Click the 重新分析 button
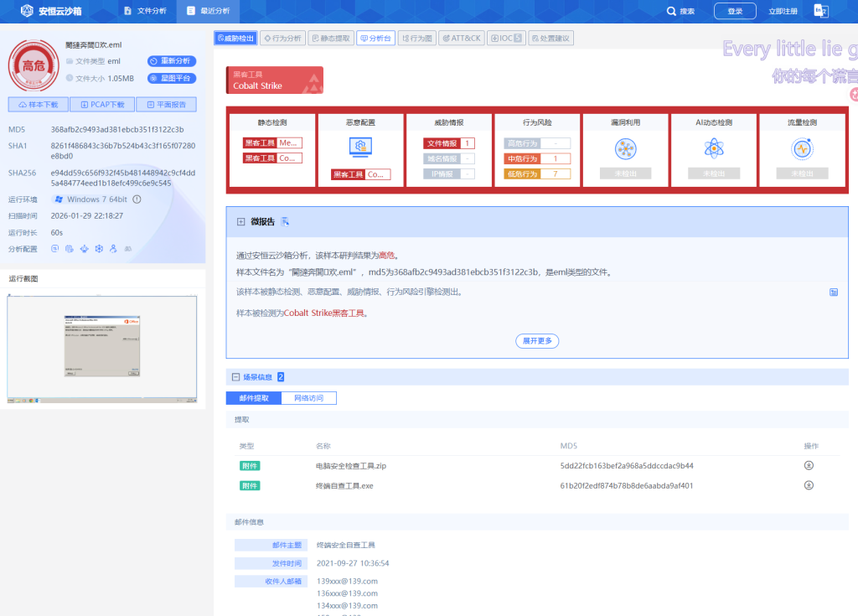 [172, 61]
